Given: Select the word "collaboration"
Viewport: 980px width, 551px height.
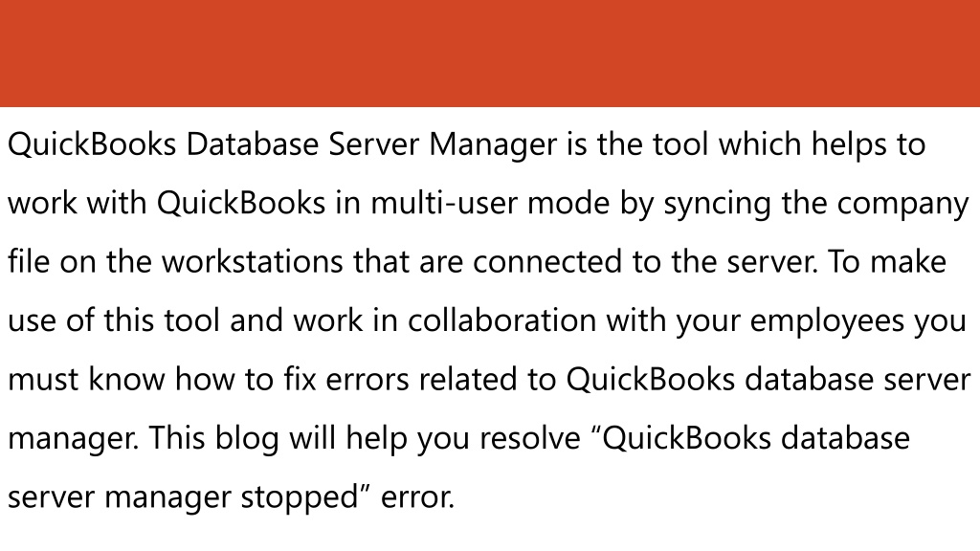Looking at the screenshot, I should 501,320.
